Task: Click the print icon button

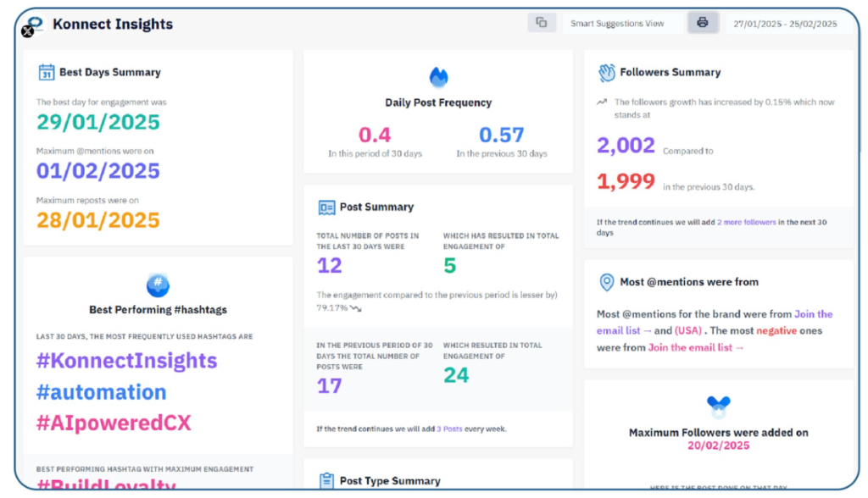Action: pyautogui.click(x=703, y=23)
